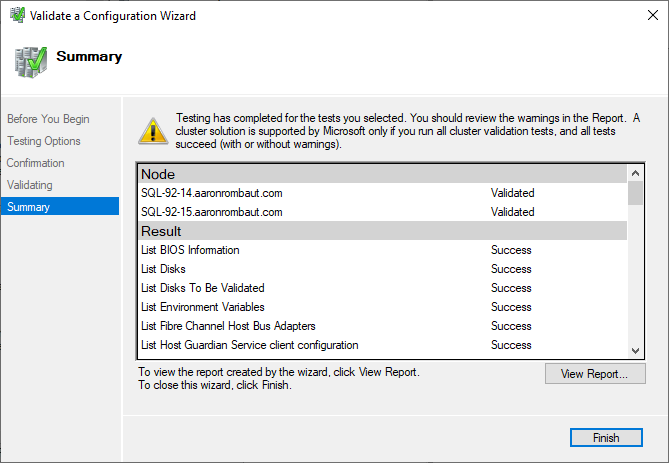Select the SQL-92-14.aaronrombaut.com node row
The image size is (669, 463).
tap(212, 193)
